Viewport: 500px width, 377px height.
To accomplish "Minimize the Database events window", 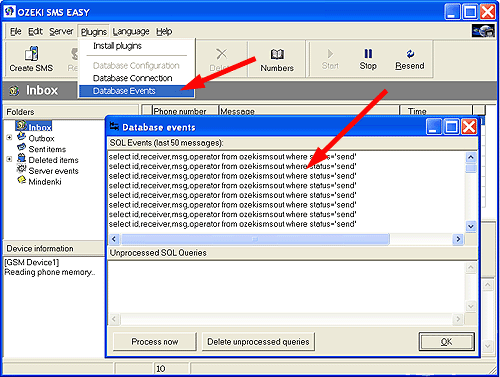I will point(434,127).
